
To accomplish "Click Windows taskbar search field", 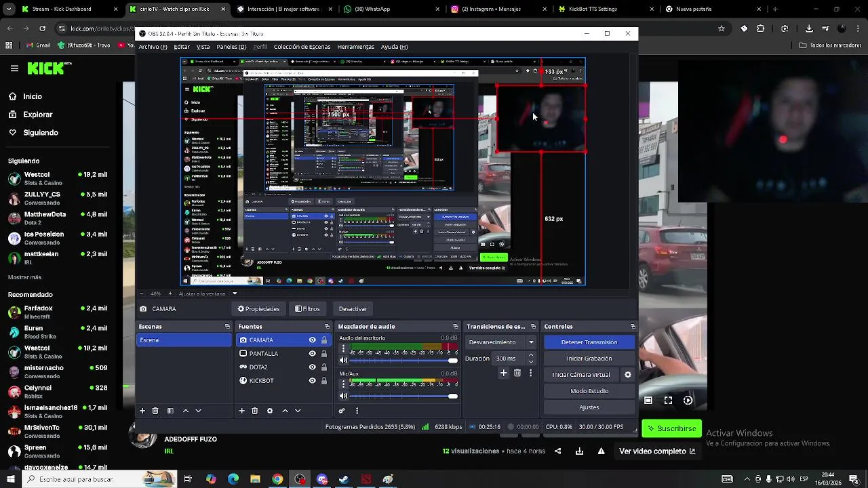I will 100,479.
